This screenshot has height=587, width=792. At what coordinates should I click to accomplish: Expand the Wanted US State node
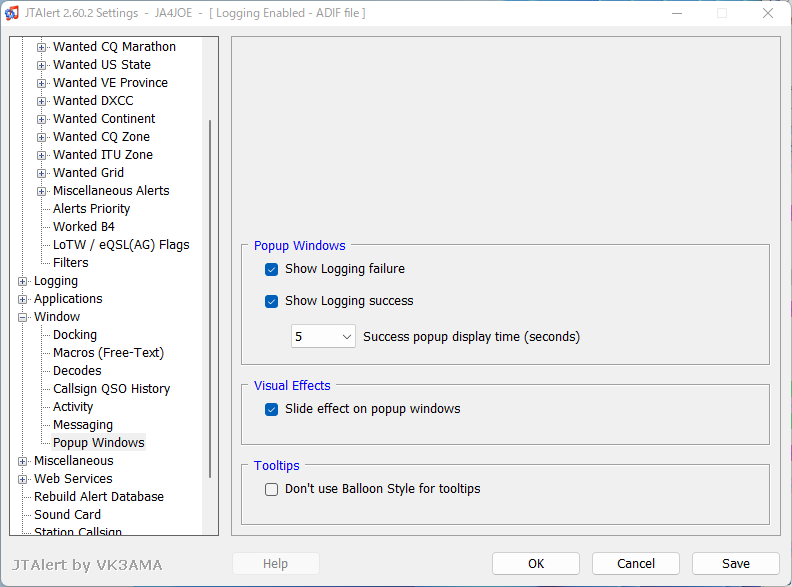tap(41, 66)
